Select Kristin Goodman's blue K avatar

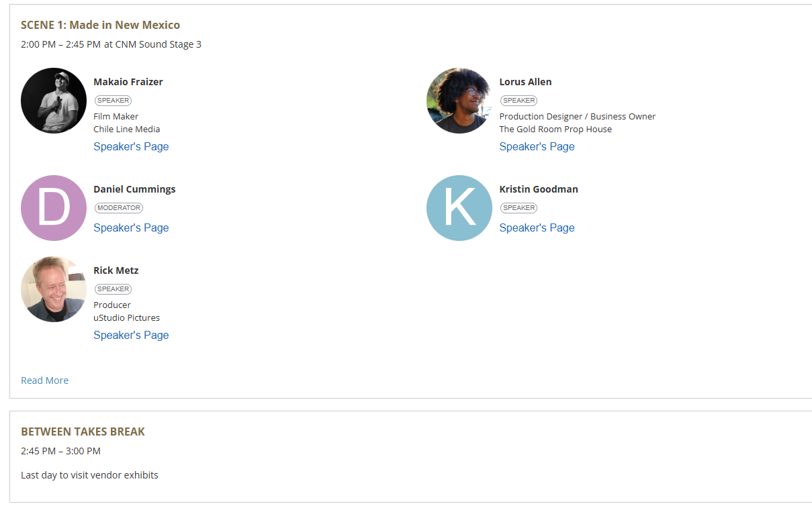(x=459, y=208)
